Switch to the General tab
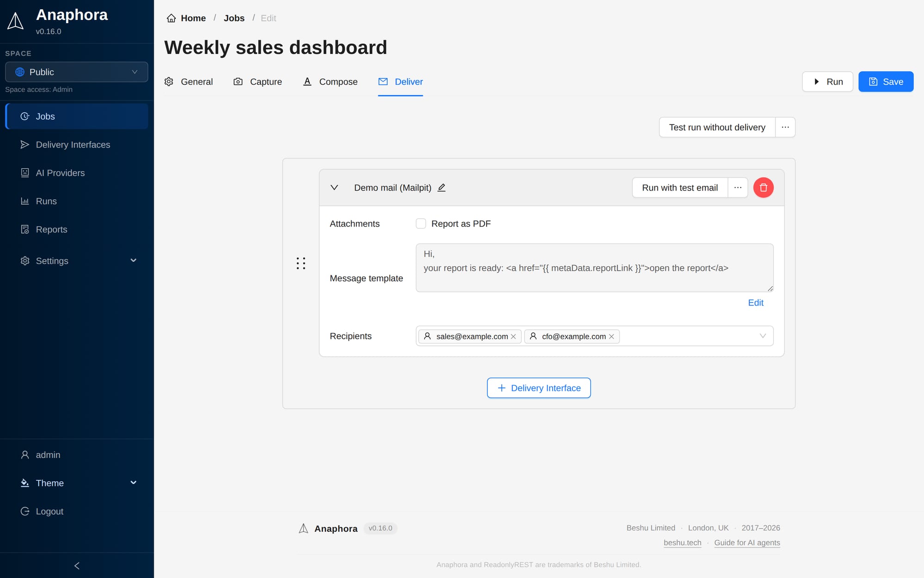The image size is (924, 578). click(188, 82)
